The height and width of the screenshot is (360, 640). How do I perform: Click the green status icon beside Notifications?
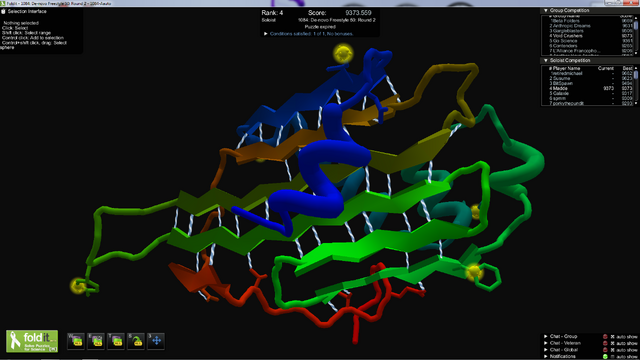[605, 356]
